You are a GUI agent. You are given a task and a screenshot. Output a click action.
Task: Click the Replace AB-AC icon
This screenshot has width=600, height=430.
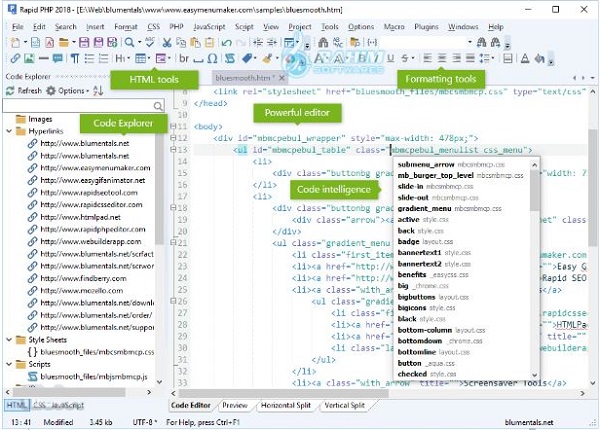pos(338,42)
